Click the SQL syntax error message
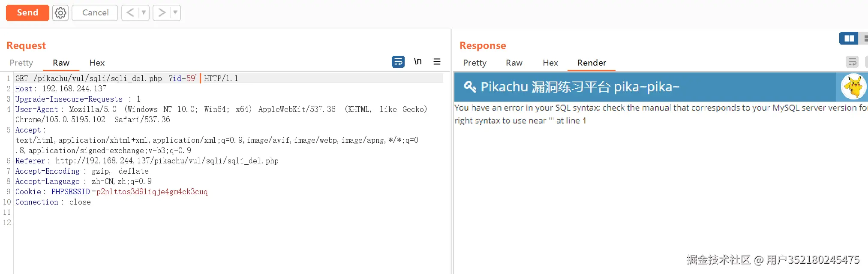 point(661,114)
